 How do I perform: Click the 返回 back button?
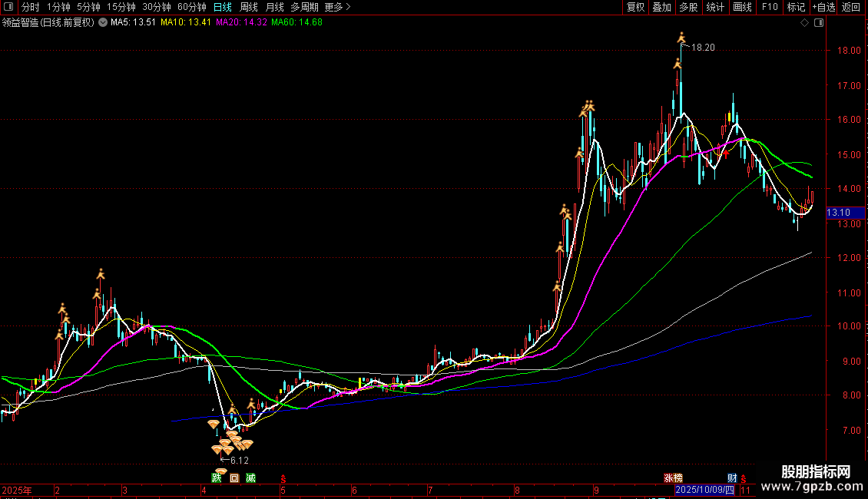[x=851, y=7]
